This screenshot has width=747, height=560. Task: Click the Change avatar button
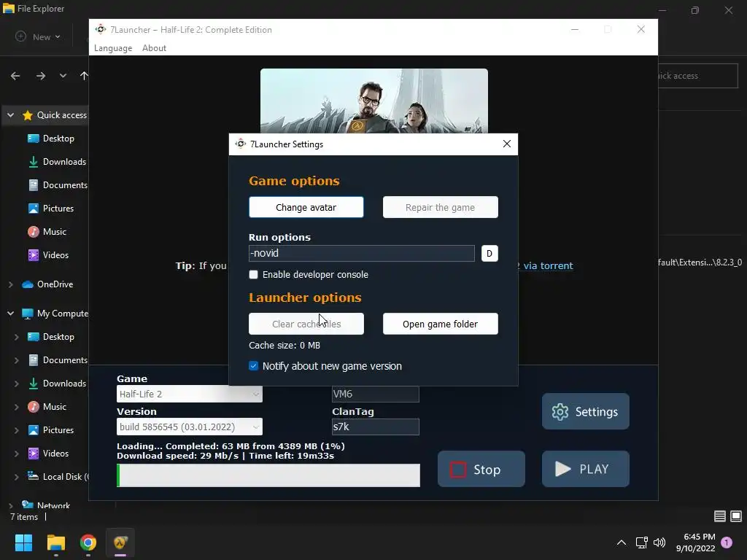[x=306, y=207]
